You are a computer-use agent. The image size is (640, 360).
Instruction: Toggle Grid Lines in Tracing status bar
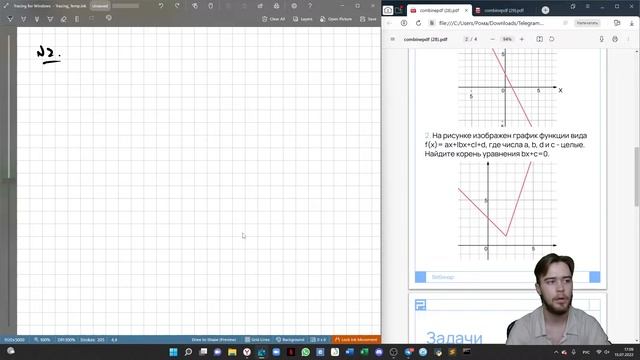(257, 340)
